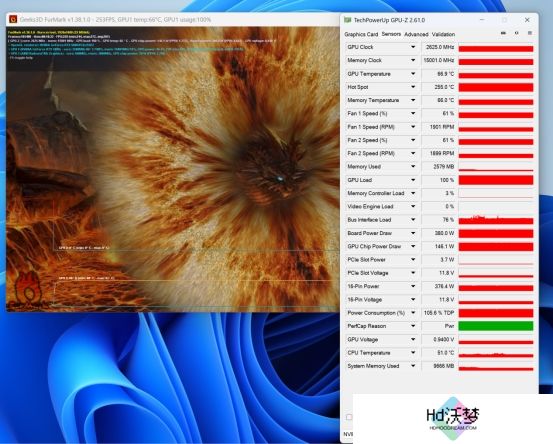Screen dimensions: 553x444
Task: Open the GPU Clock sensor dropdown
Action: tap(413, 47)
